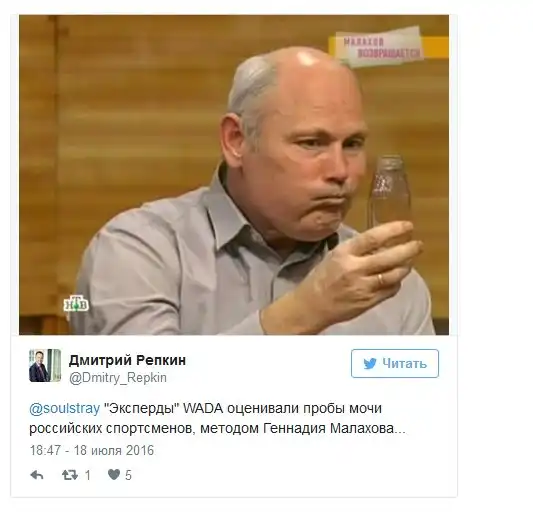Click the Малахов возвращается watermark in photo
533x512 pixels.
click(x=382, y=48)
